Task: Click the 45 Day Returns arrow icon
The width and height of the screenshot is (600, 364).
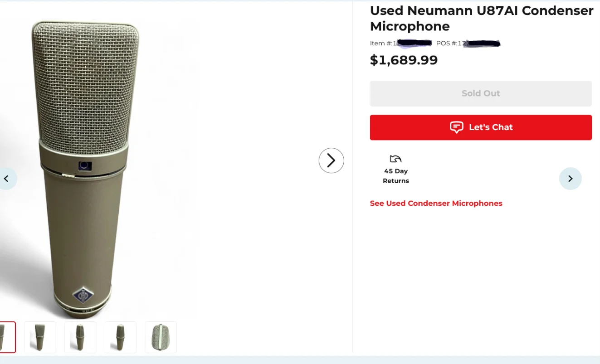Action: coord(395,159)
